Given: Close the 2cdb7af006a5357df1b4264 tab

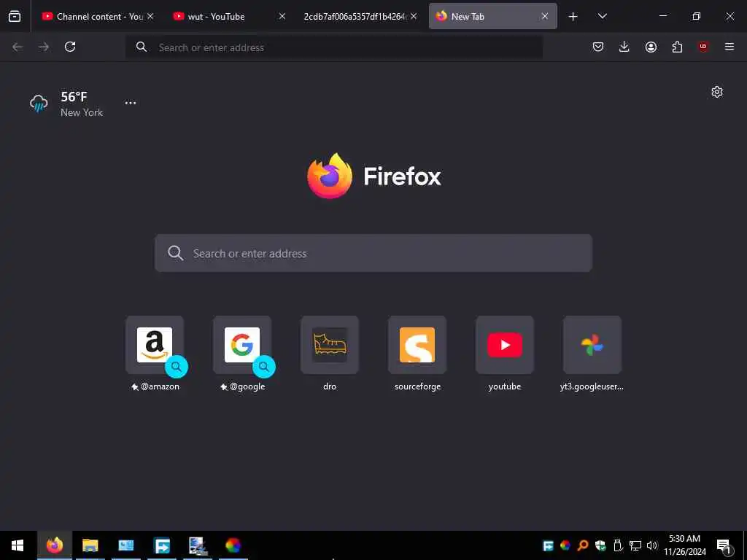Looking at the screenshot, I should click(414, 16).
